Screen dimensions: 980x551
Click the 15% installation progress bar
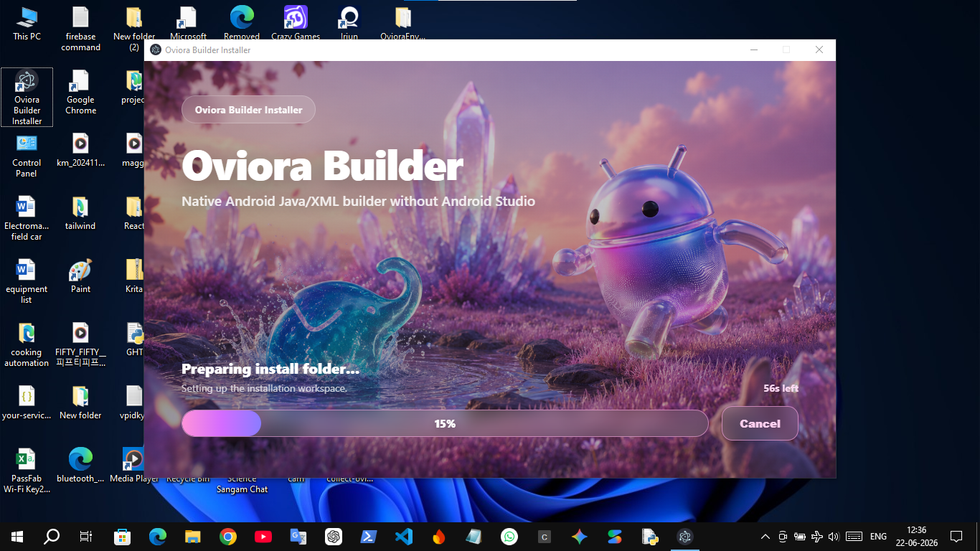(445, 423)
